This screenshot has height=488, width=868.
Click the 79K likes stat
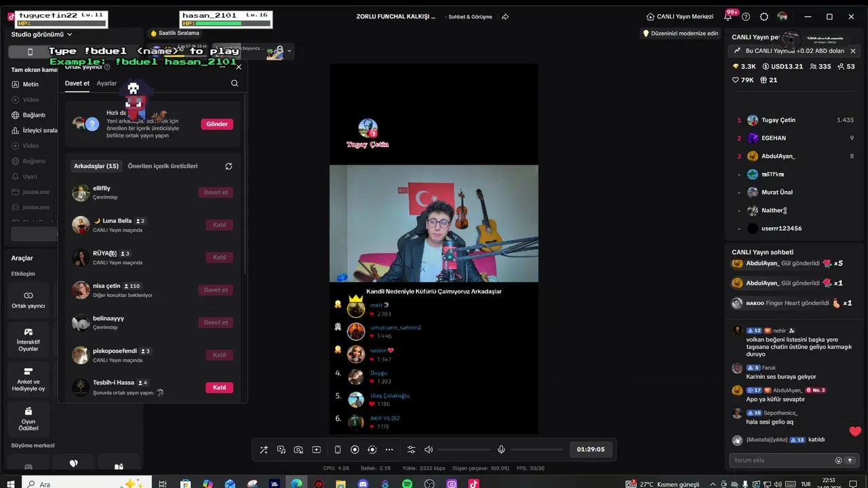click(x=743, y=80)
